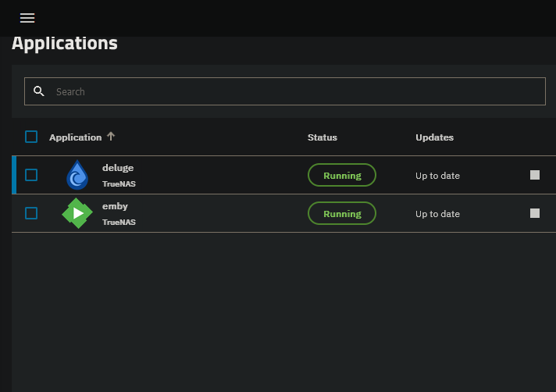
Task: Click Running status badge for emby
Action: click(342, 213)
